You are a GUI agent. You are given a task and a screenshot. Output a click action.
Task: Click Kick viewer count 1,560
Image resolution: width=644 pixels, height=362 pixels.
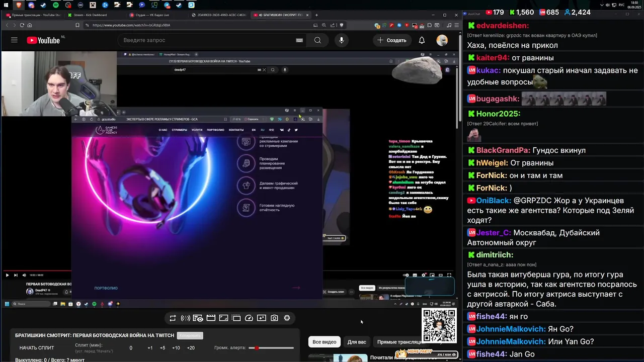(x=525, y=13)
